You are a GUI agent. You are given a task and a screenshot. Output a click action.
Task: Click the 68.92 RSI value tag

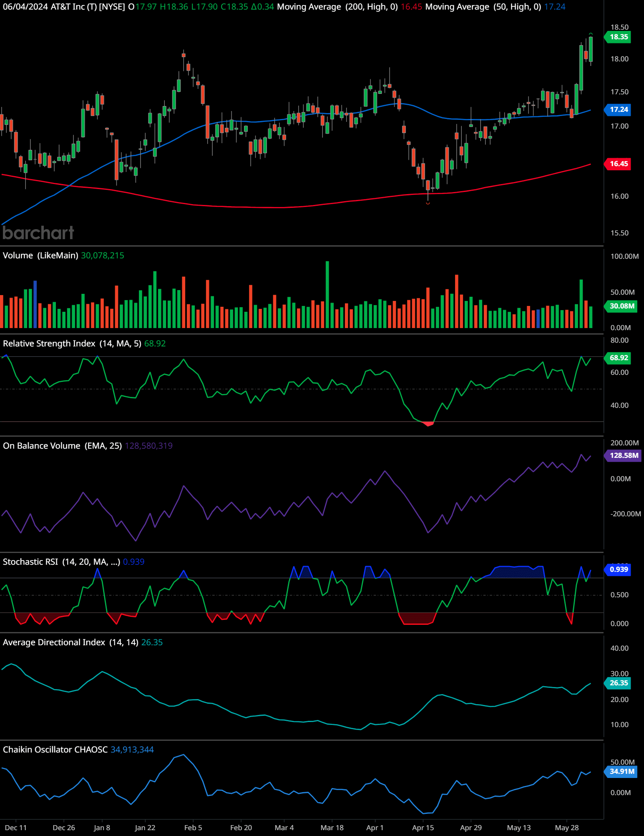pyautogui.click(x=618, y=358)
